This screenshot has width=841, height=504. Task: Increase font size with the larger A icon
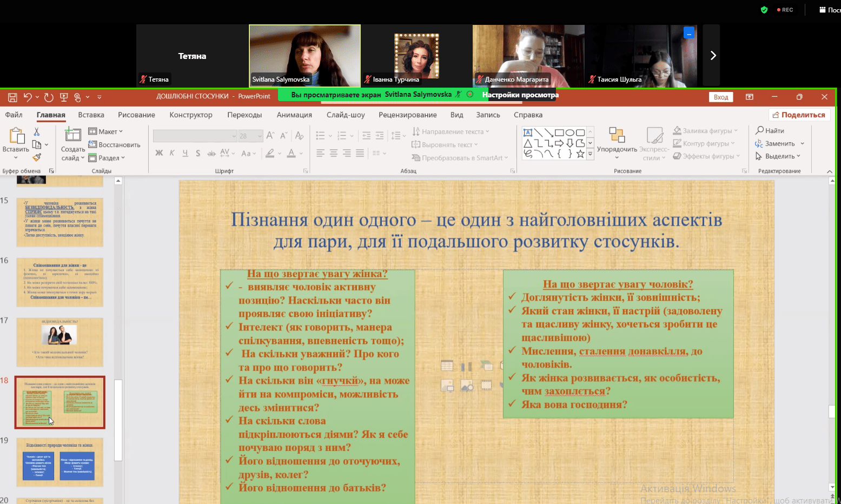[270, 136]
